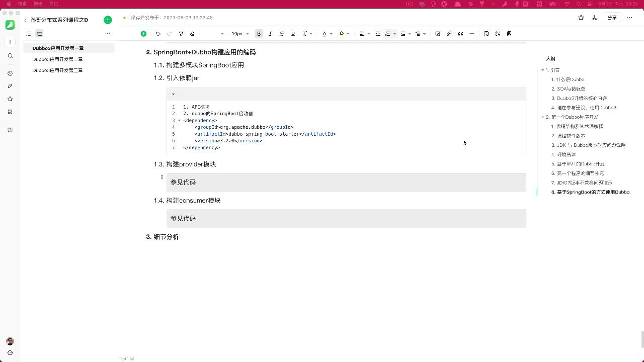Toggle the numbered list
644x362 pixels.
coord(388,34)
